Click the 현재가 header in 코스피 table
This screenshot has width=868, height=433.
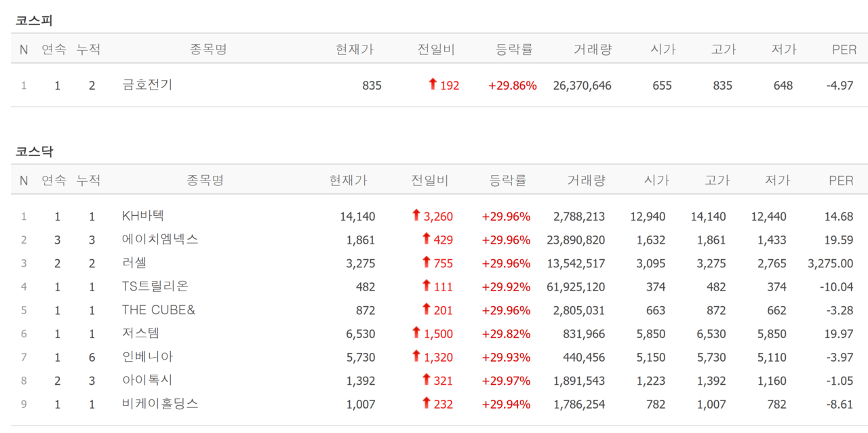click(355, 49)
